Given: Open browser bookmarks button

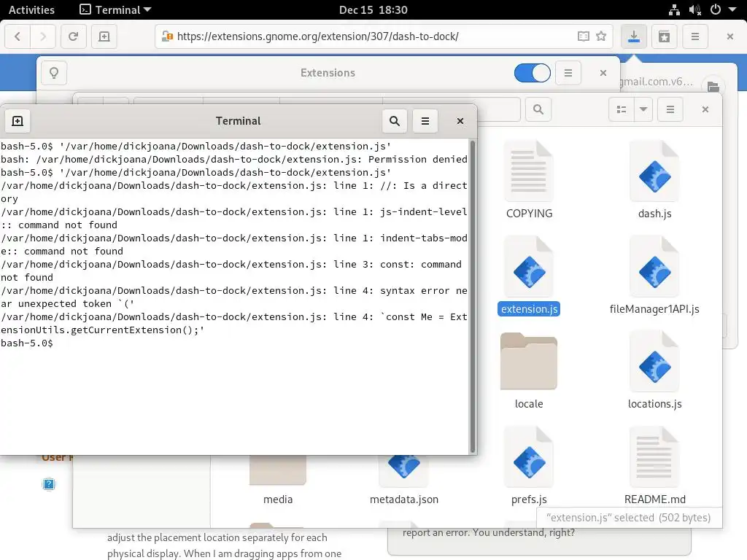Looking at the screenshot, I should tap(664, 36).
